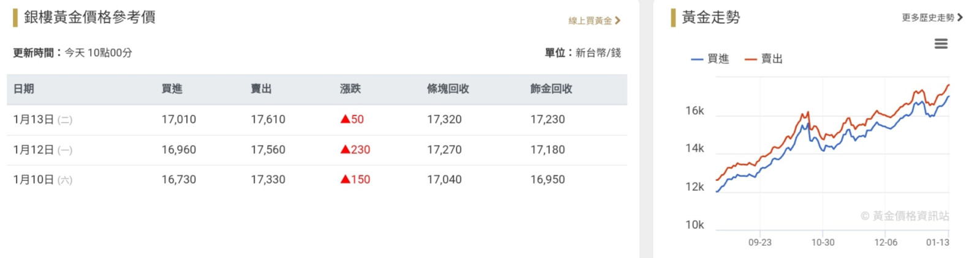Toggle the 買進 blue line legend
This screenshot has height=258, width=980.
tap(710, 59)
